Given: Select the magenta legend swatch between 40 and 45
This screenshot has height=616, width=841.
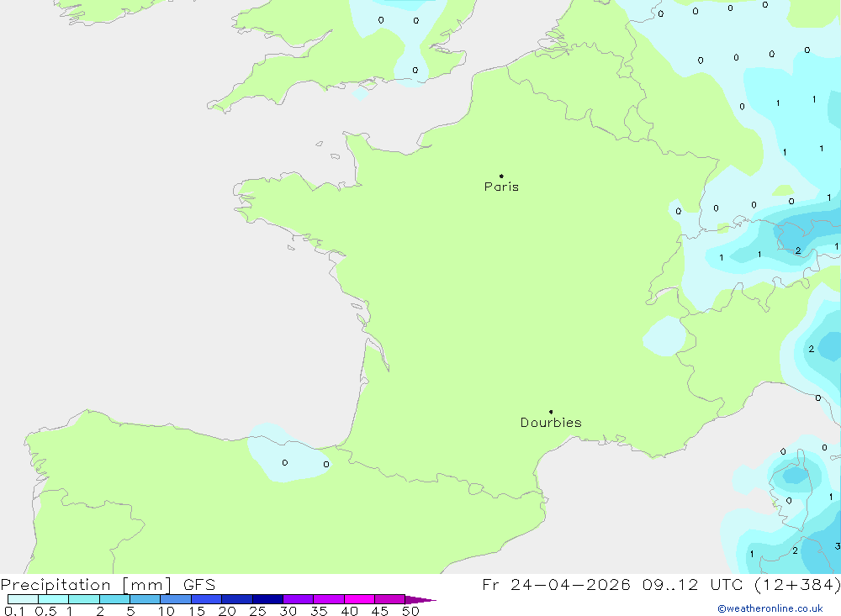Looking at the screenshot, I should point(359,599).
